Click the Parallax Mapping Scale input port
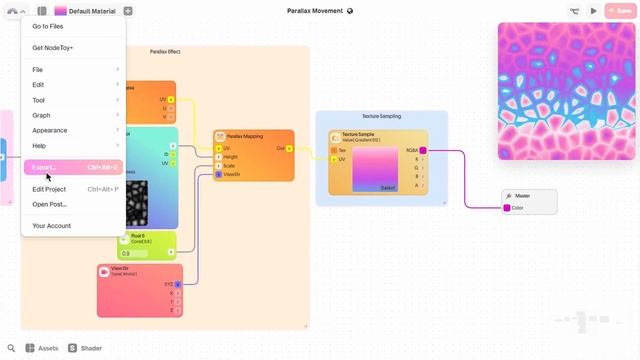The image size is (640, 360). click(x=219, y=166)
